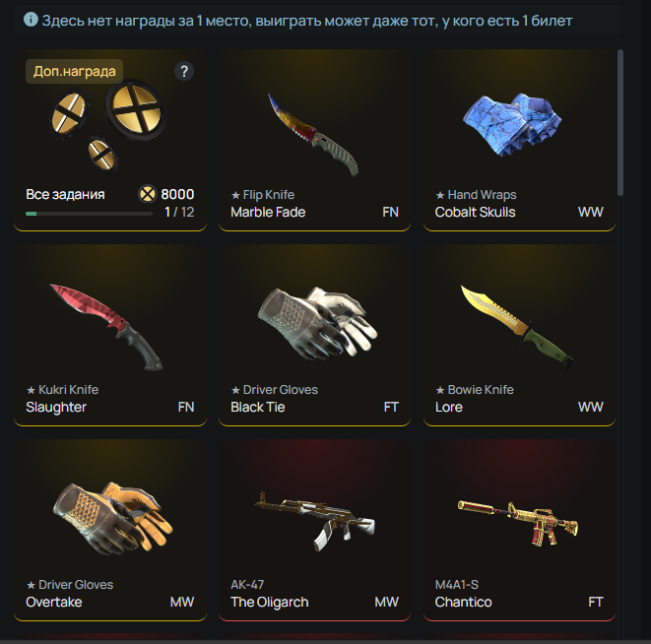The width and height of the screenshot is (651, 644).
Task: Click the Slaughter skin name text
Action: coord(56,408)
